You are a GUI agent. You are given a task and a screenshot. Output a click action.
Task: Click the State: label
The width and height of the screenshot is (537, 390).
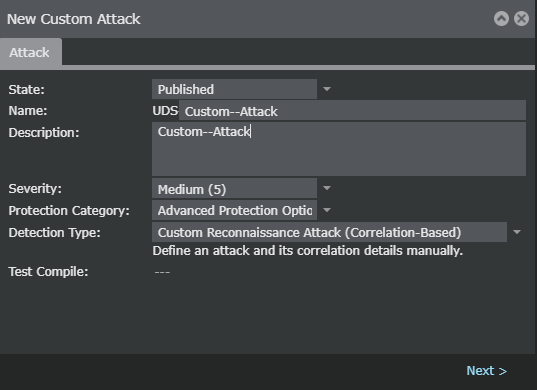point(26,90)
